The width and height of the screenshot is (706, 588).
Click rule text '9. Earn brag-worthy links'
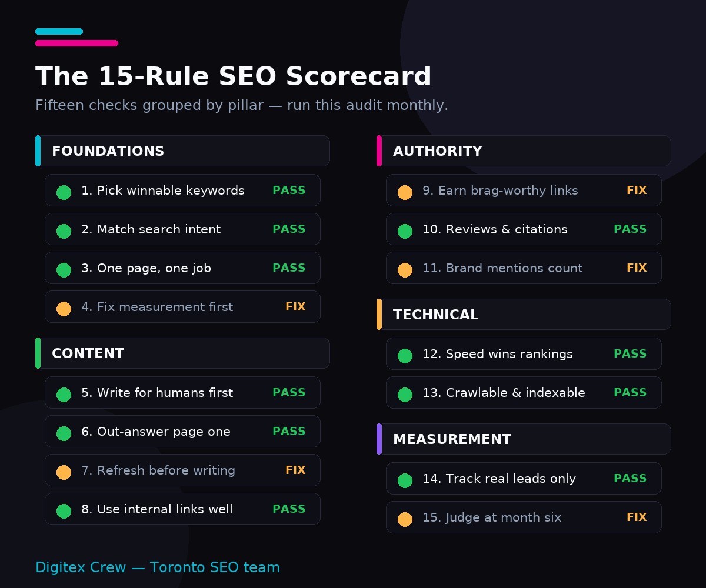(x=500, y=191)
